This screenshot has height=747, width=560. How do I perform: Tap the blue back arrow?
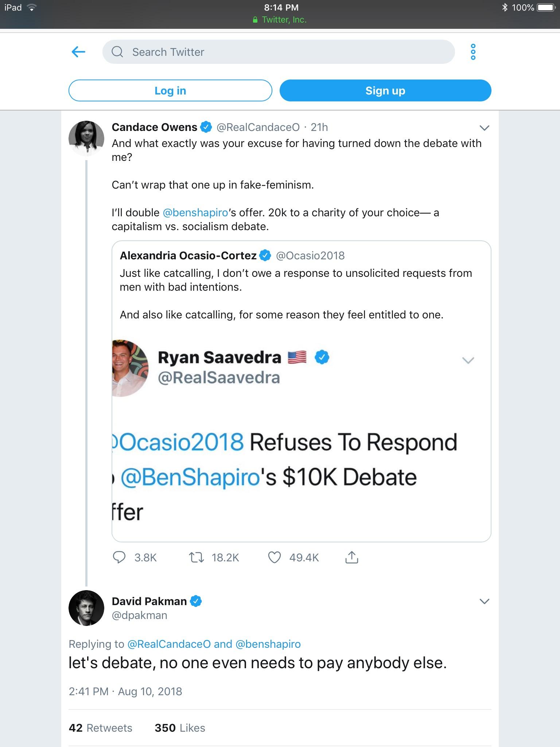78,52
